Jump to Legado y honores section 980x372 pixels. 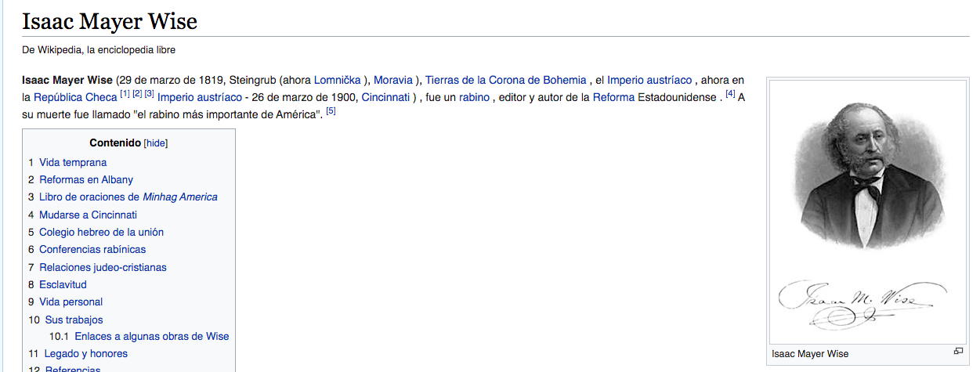point(85,354)
